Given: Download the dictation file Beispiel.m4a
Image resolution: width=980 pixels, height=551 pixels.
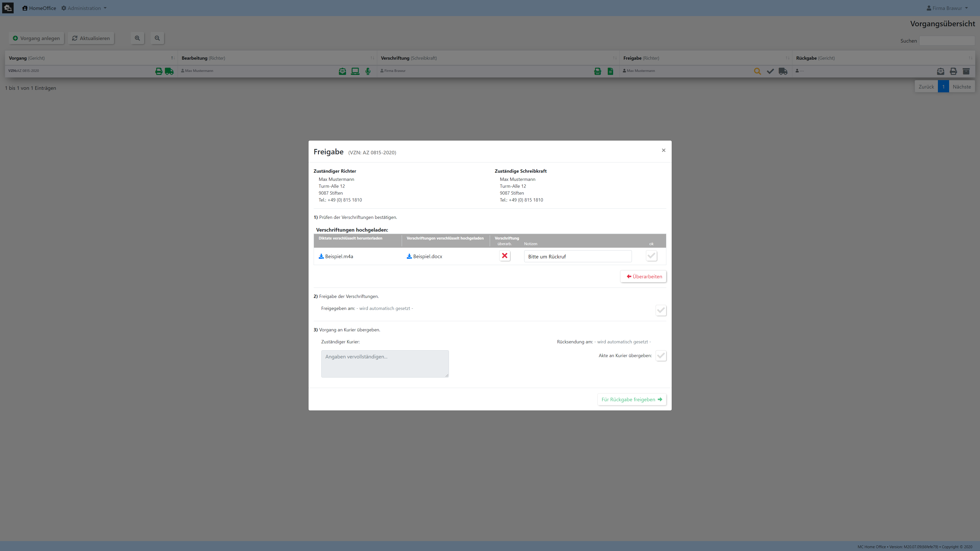Looking at the screenshot, I should (336, 256).
